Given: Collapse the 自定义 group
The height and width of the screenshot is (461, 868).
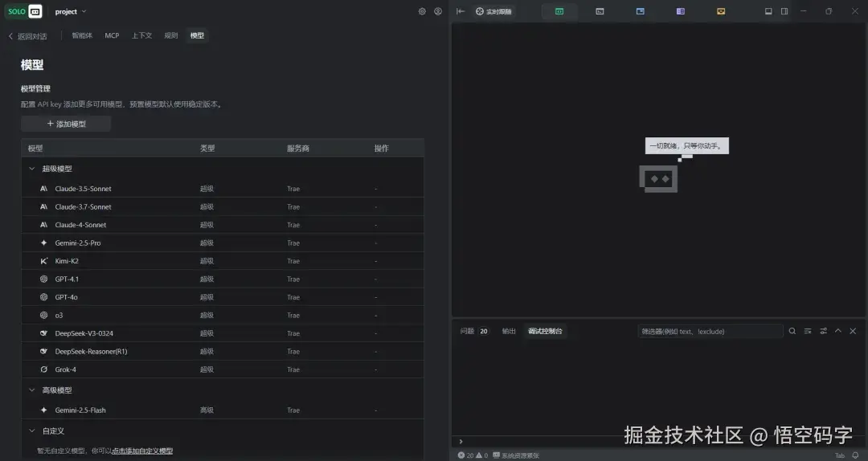Looking at the screenshot, I should pyautogui.click(x=31, y=430).
